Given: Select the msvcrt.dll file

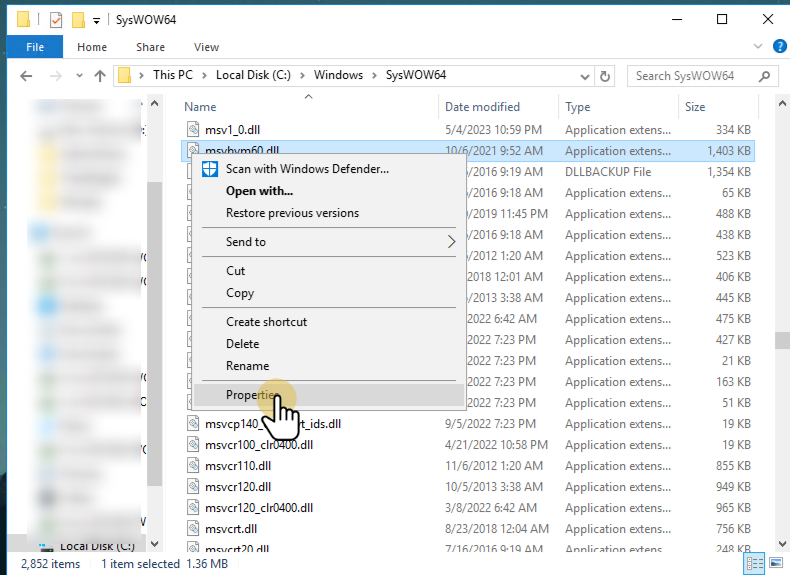Looking at the screenshot, I should [x=231, y=529].
